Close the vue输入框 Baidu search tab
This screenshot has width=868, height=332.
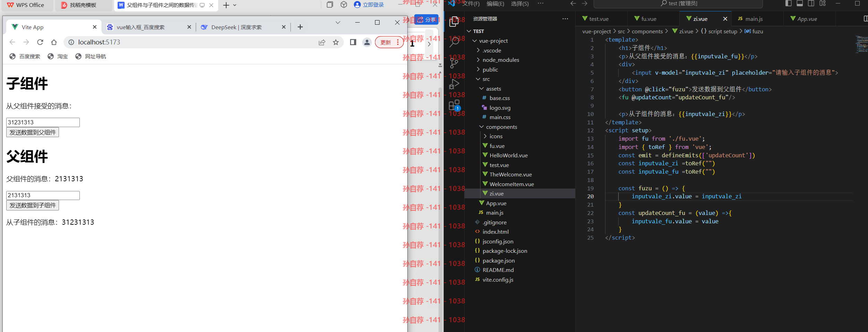[189, 27]
